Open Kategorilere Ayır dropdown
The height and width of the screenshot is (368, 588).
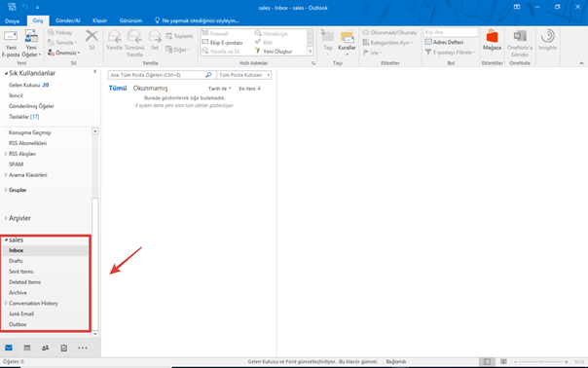tap(387, 43)
